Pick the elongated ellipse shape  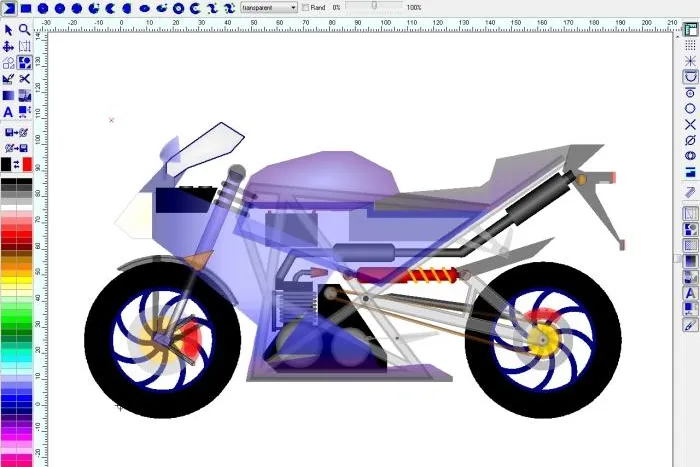pos(144,8)
